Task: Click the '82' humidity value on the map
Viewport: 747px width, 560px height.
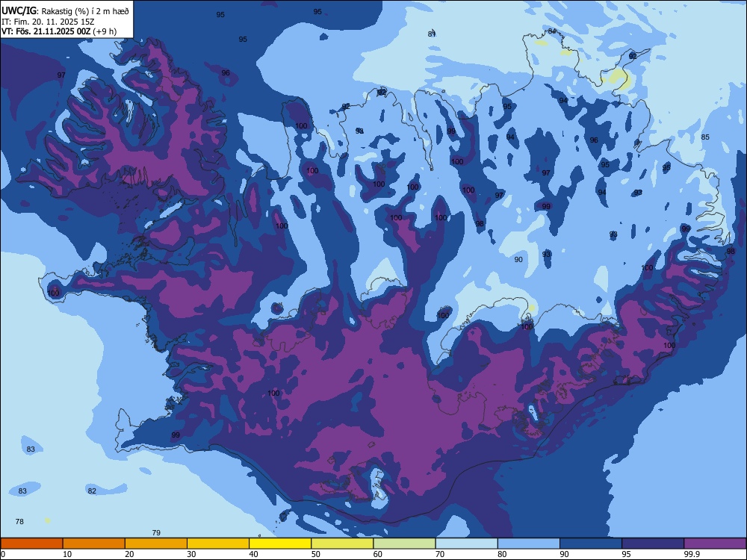Action: coord(92,491)
